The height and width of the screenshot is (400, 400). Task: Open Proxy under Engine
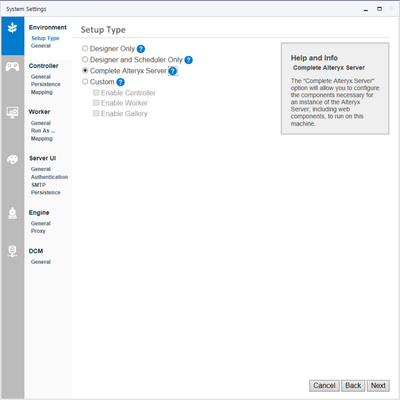(38, 231)
